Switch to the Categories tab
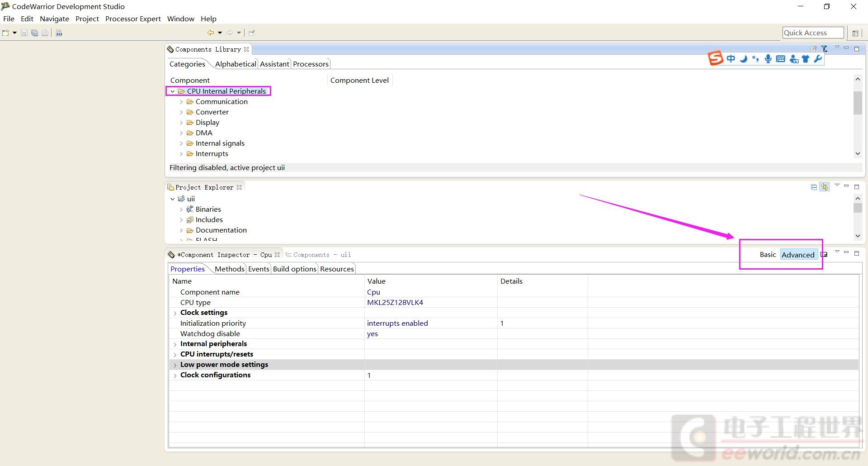868x466 pixels. click(x=187, y=64)
